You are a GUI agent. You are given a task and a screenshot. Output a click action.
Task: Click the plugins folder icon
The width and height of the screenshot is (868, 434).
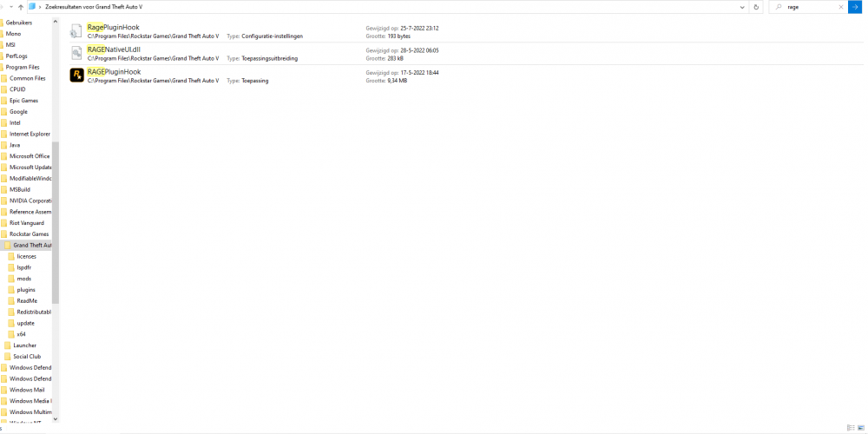pyautogui.click(x=11, y=290)
